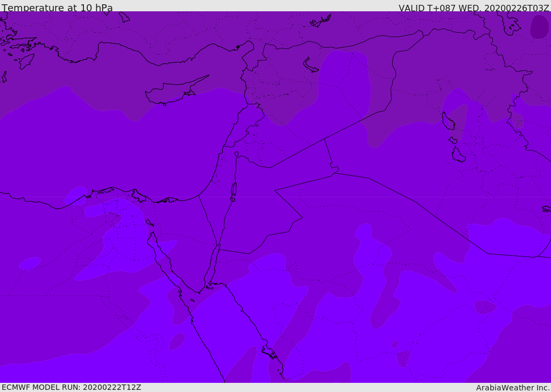Click the Dead Sea outline on map

[x=234, y=191]
